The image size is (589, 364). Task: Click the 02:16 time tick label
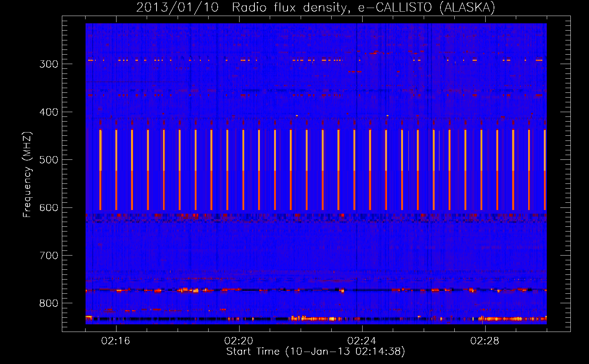[116, 341]
